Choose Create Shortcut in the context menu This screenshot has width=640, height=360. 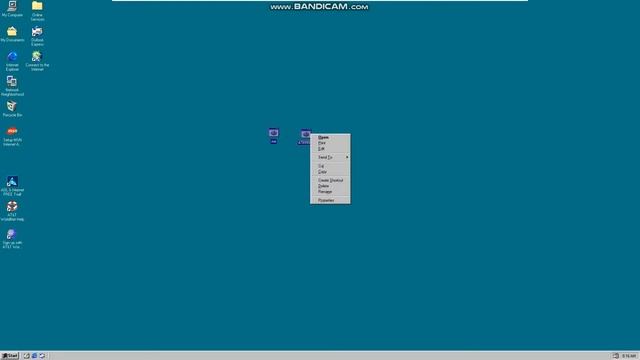click(330, 180)
